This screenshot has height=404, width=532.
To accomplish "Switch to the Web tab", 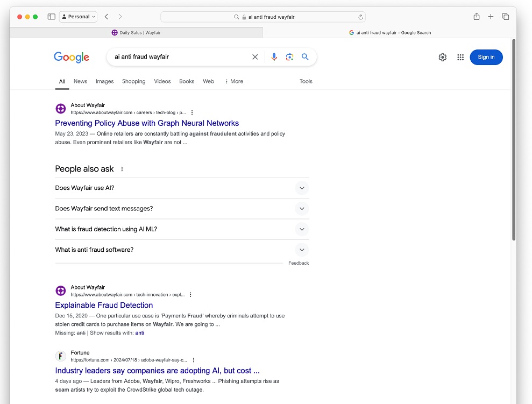I will coord(208,81).
